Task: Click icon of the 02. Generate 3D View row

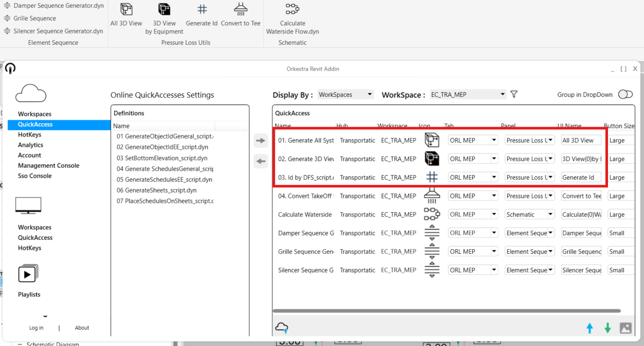Action: click(x=432, y=159)
